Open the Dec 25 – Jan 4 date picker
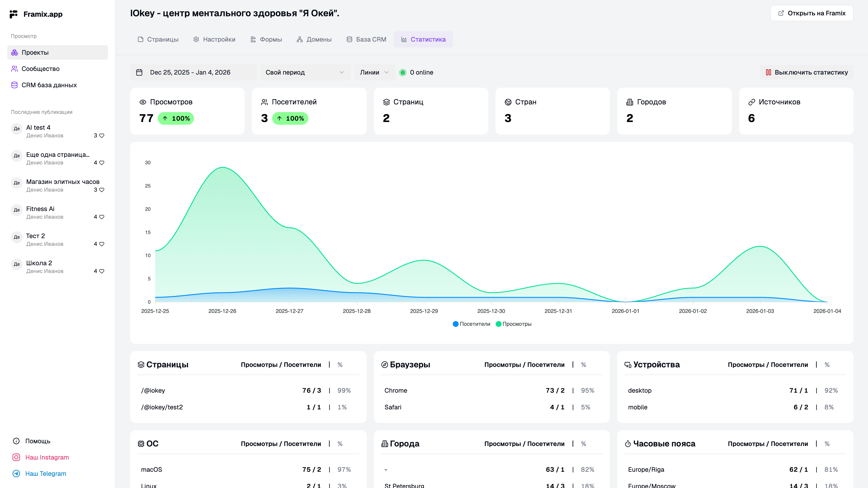868x488 pixels. click(x=190, y=72)
